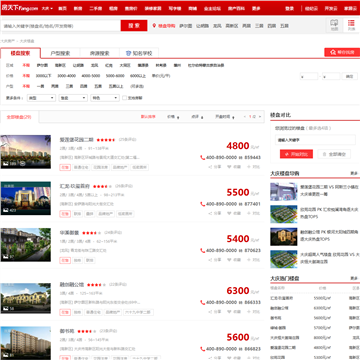The width and height of the screenshot is (360, 360).
Task: Click the share icon on the 4800 listing
Action: tap(211, 167)
